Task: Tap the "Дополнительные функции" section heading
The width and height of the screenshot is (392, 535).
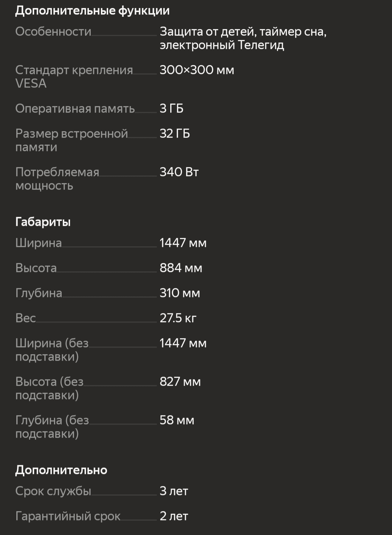Action: (x=92, y=11)
